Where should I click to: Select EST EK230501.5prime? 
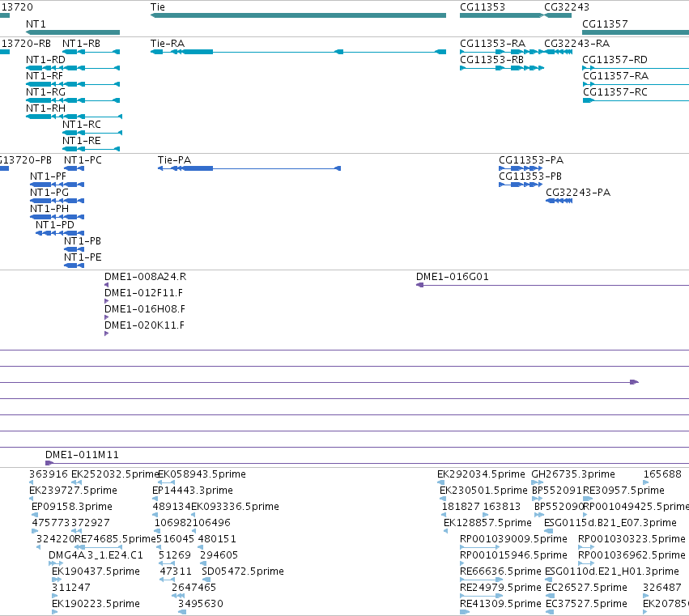tap(443, 499)
